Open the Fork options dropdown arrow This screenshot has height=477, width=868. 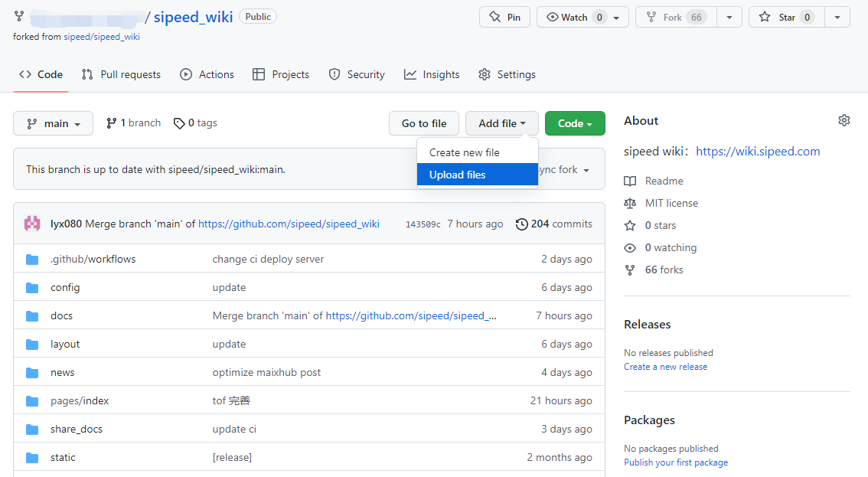click(x=729, y=18)
